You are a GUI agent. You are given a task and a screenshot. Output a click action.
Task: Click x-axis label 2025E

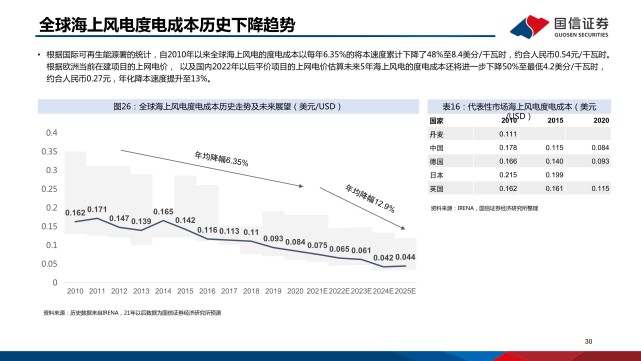point(406,291)
